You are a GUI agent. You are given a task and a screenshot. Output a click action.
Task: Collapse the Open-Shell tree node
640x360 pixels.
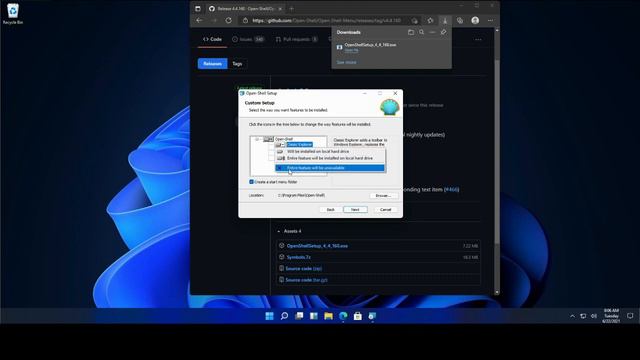[x=257, y=139]
